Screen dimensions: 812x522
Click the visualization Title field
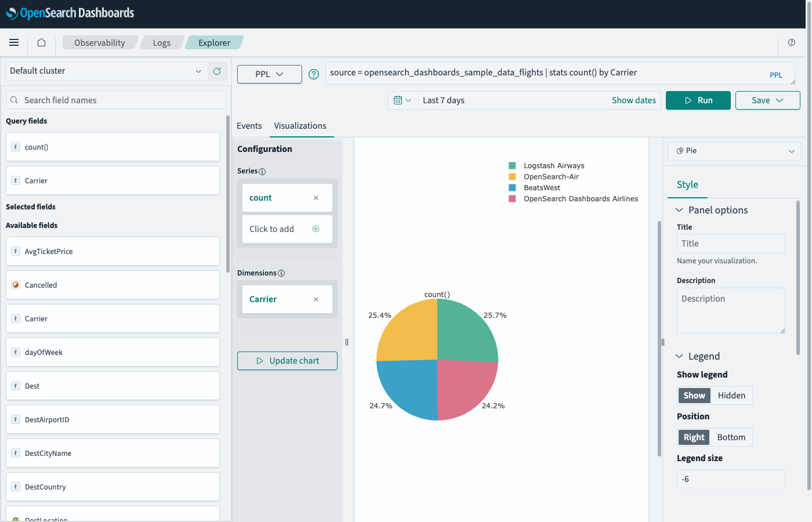coord(731,244)
